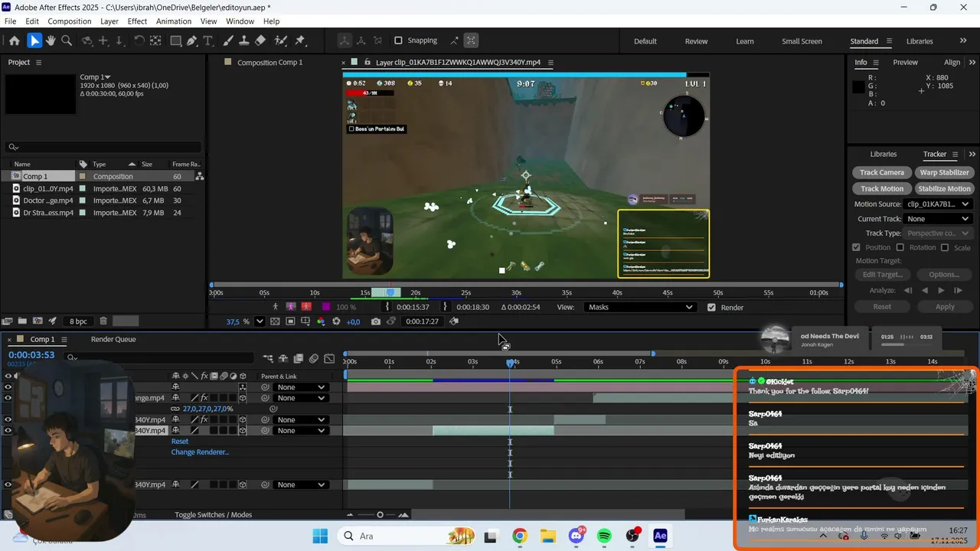Viewport: 980px width, 551px height.
Task: Click the Graph Editor icon in timeline
Action: tap(329, 358)
